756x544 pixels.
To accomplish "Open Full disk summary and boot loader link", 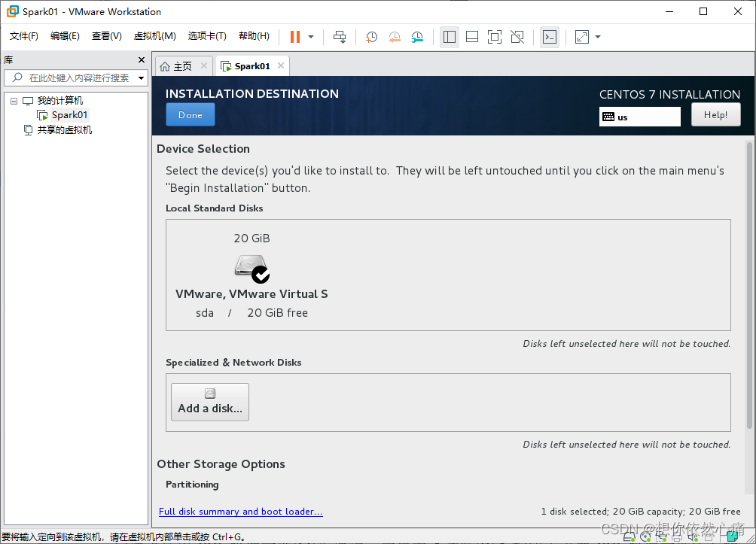I will pos(241,511).
